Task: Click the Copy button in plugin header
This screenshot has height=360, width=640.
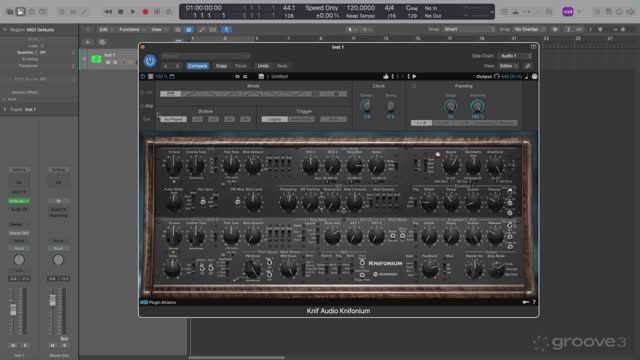Action: click(221, 66)
